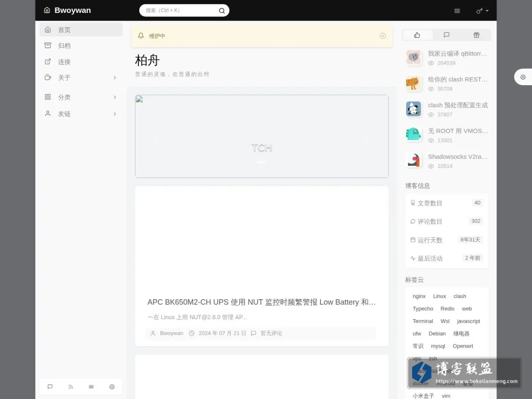Select the Typecho tag

423,309
